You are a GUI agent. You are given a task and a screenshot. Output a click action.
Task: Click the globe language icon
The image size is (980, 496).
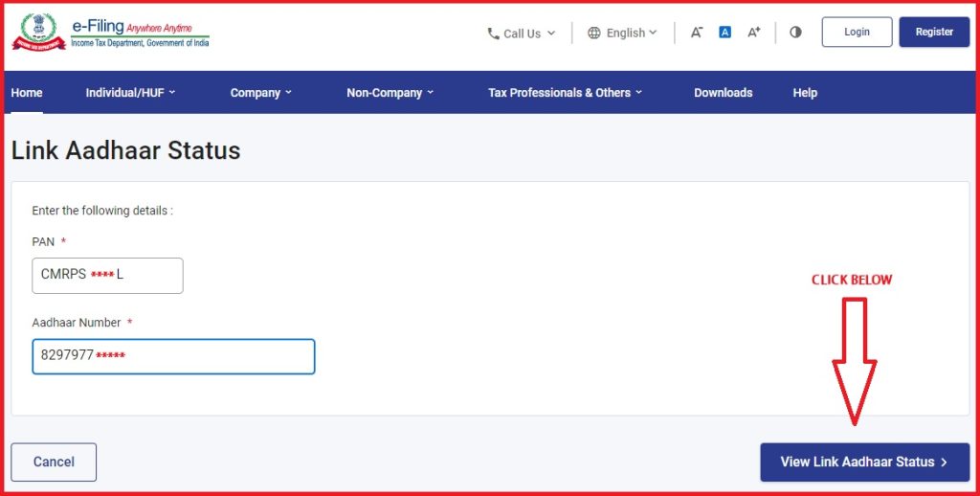[593, 33]
